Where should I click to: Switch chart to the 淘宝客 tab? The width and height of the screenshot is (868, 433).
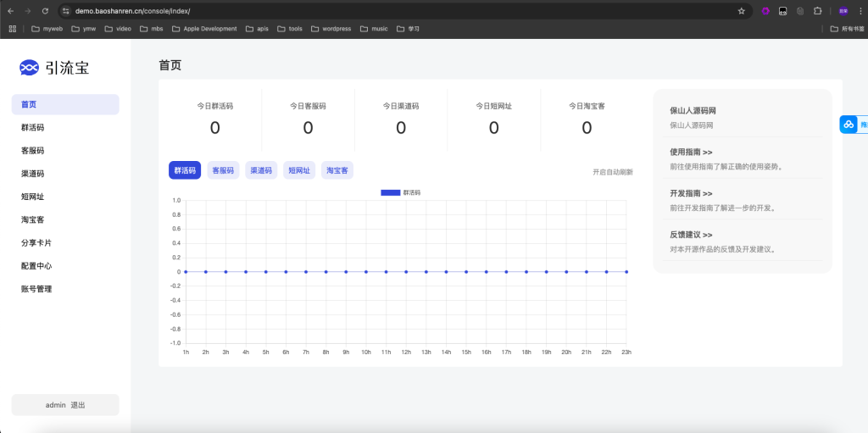pyautogui.click(x=337, y=170)
